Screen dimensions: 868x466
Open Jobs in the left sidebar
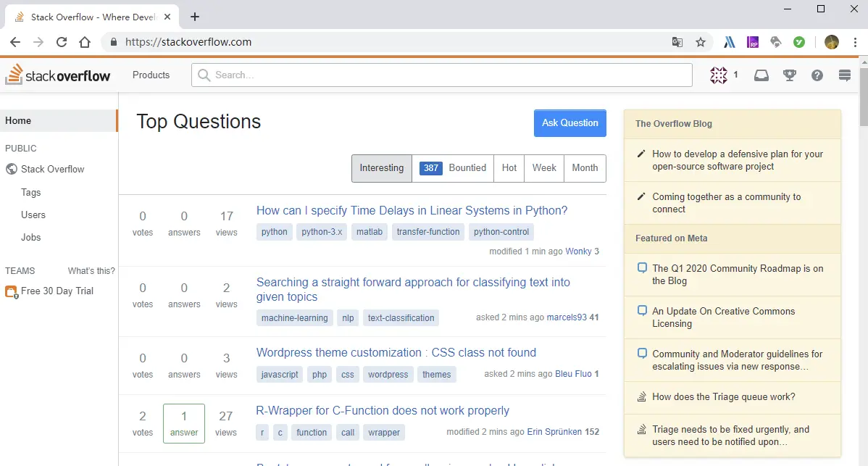[31, 237]
